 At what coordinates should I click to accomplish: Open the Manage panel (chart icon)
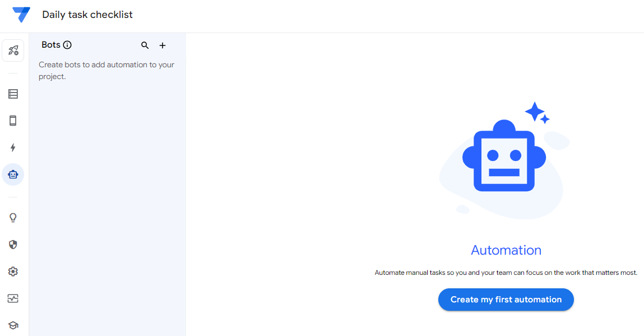click(x=13, y=298)
